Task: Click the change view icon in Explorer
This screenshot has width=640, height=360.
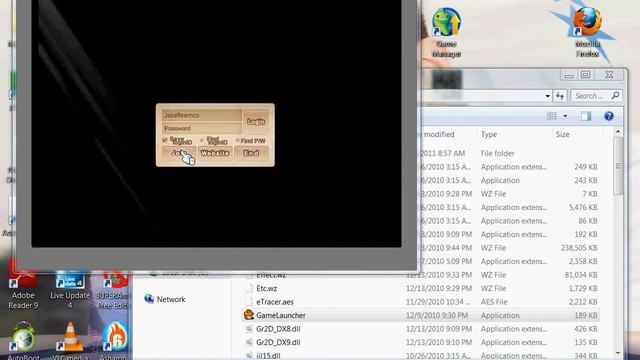Action: 552,116
